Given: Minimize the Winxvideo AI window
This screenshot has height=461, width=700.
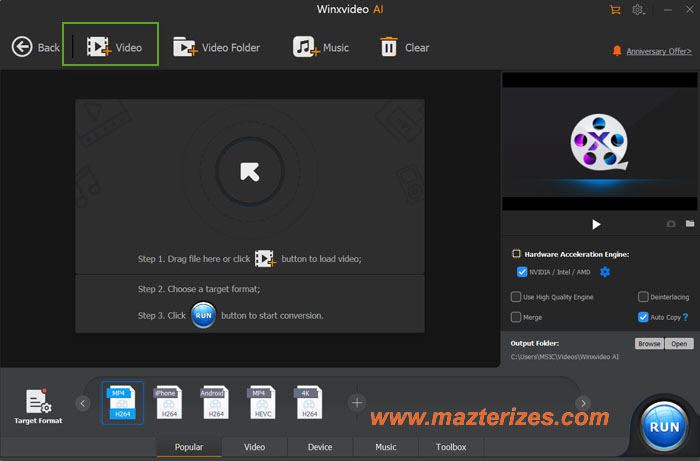Looking at the screenshot, I should coord(668,9).
